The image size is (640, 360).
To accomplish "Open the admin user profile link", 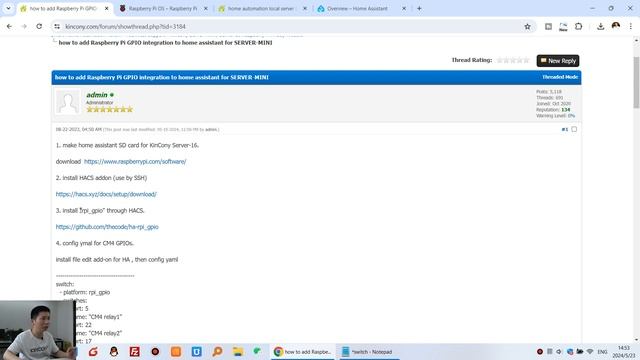I will (97, 94).
